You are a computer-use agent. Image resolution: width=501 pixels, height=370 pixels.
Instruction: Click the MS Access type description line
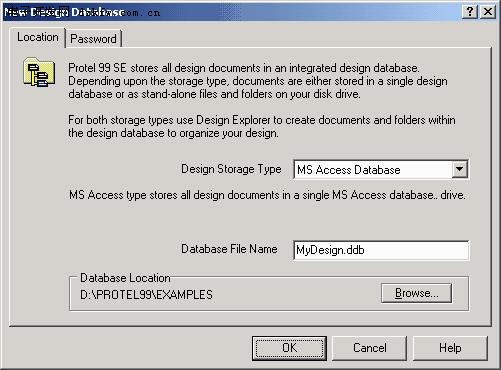(x=267, y=195)
